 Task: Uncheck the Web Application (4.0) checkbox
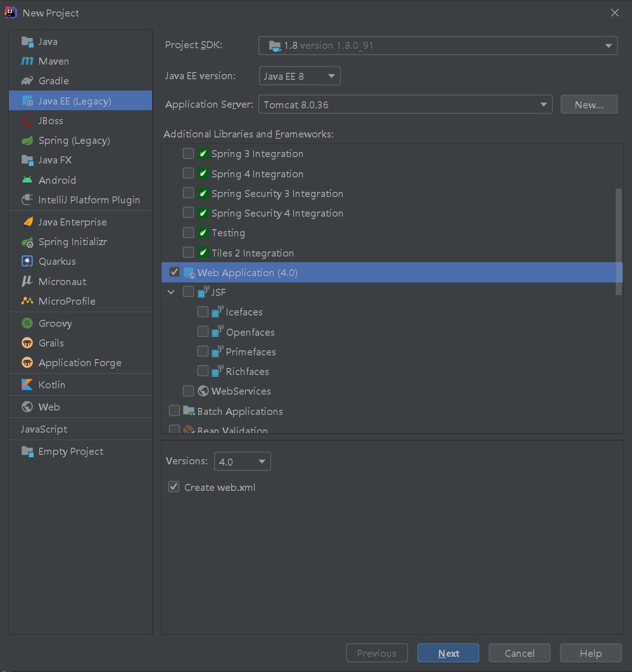tap(174, 272)
